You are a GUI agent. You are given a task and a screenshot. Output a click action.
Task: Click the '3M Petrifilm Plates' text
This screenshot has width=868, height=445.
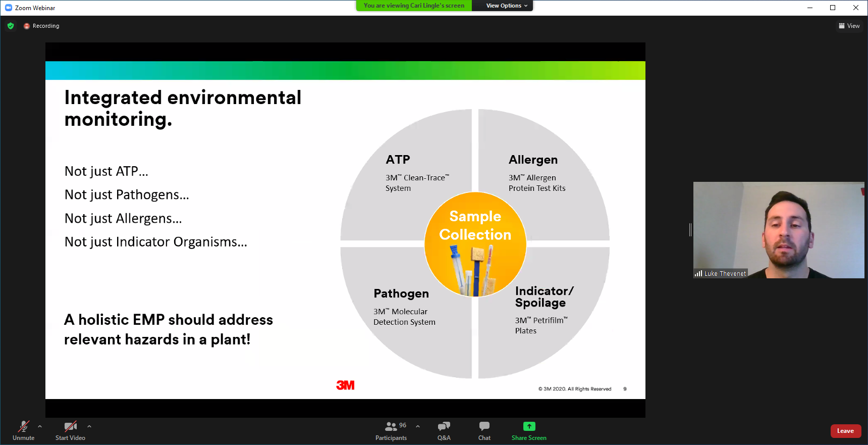[541, 325]
